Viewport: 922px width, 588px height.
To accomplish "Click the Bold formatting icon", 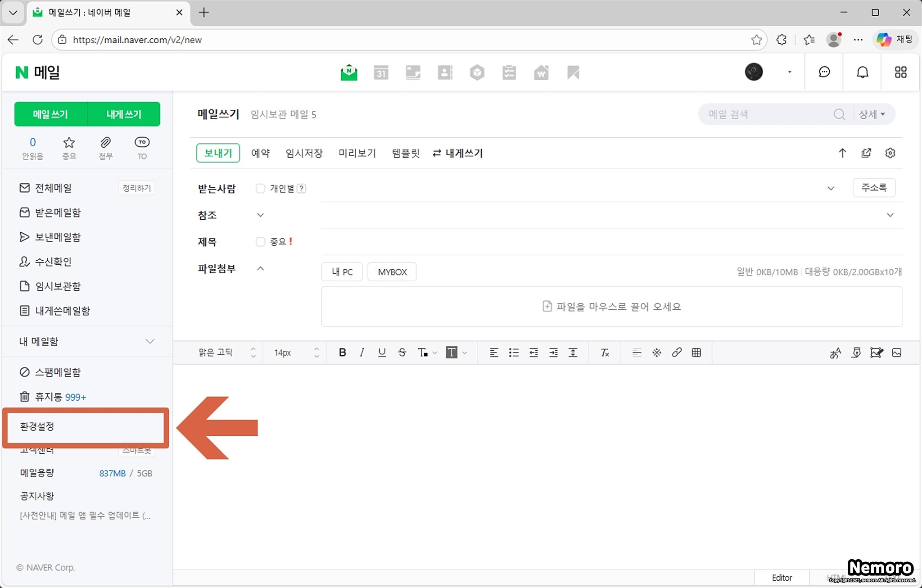I will tap(342, 353).
